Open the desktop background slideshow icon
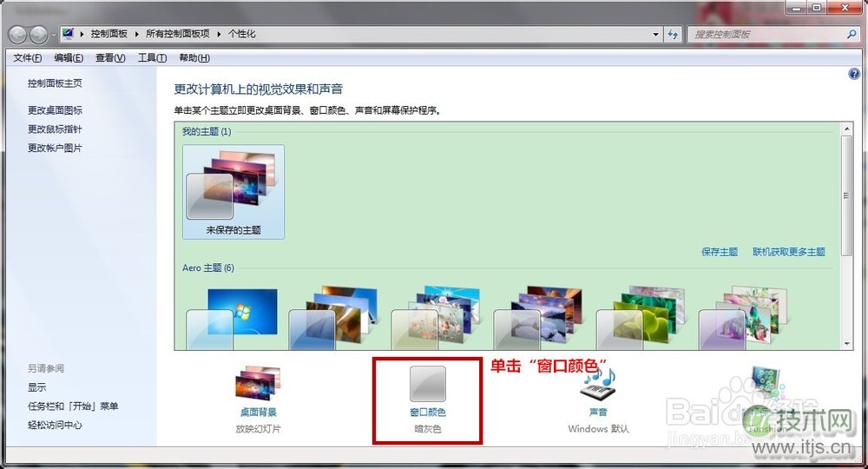868x469 pixels. point(258,383)
